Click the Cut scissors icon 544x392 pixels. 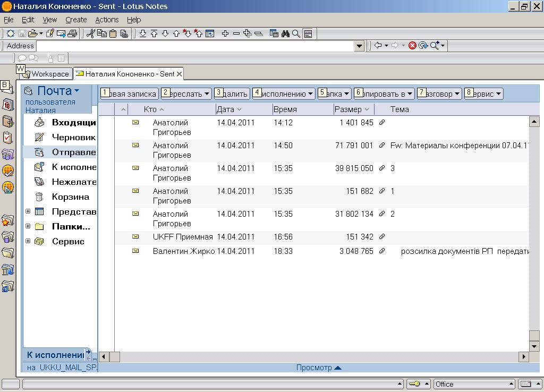pos(91,33)
